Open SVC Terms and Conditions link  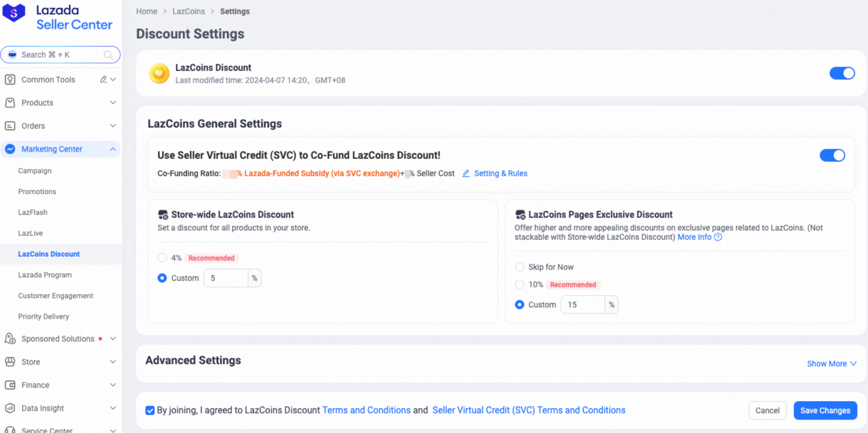pos(528,410)
